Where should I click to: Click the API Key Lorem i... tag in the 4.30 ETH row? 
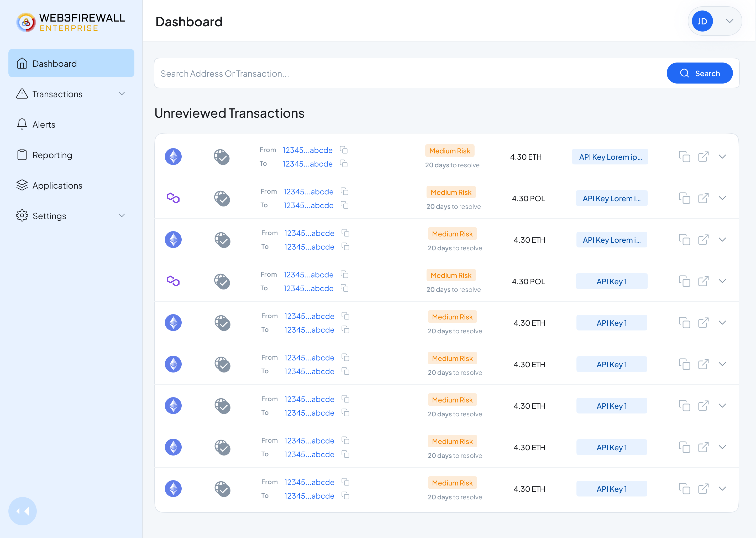612,240
